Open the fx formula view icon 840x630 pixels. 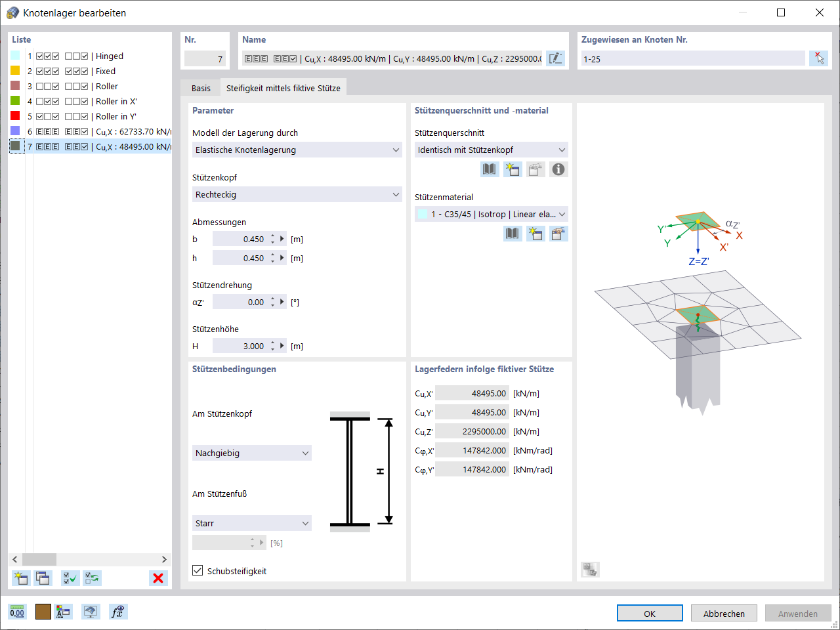pyautogui.click(x=118, y=612)
